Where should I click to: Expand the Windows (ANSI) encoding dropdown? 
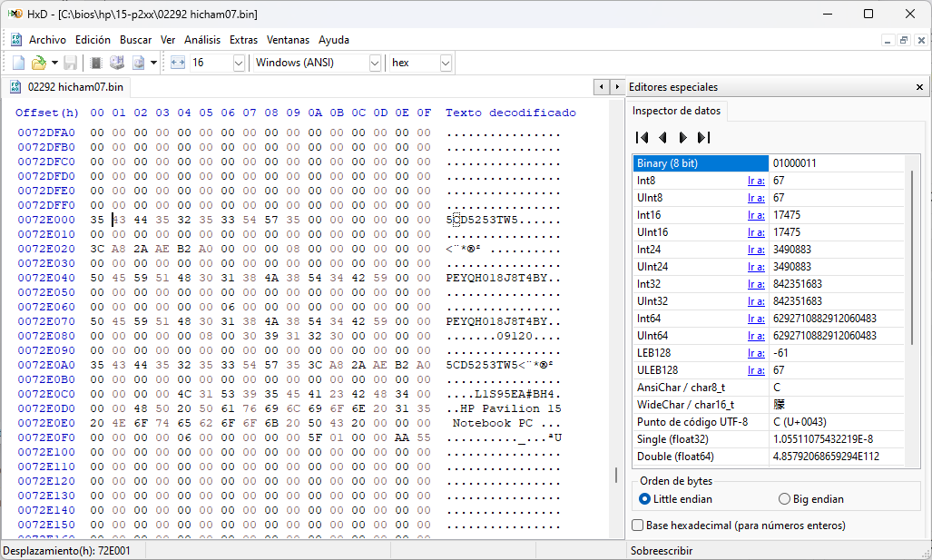pyautogui.click(x=375, y=63)
